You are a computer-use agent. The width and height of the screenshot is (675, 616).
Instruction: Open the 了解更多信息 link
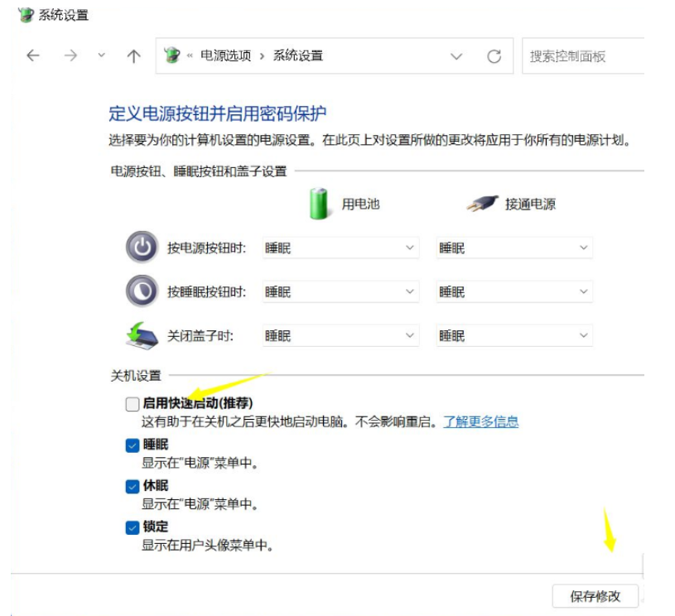click(481, 422)
